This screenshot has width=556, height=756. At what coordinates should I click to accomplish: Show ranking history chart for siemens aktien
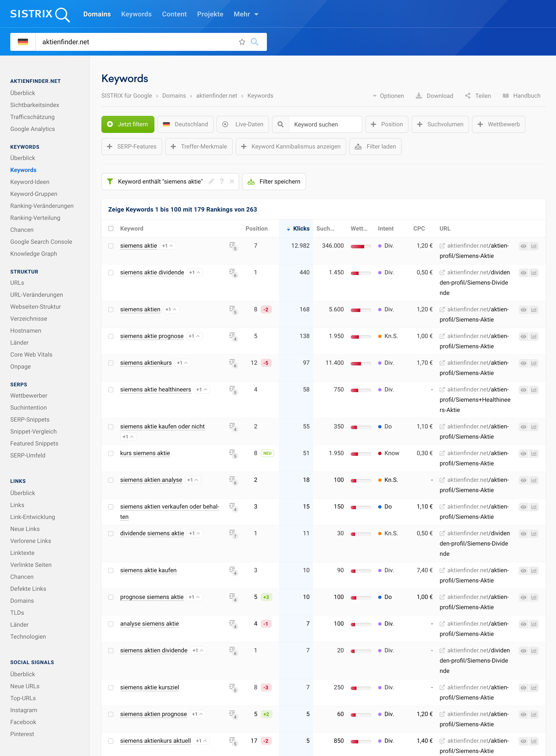tap(534, 310)
